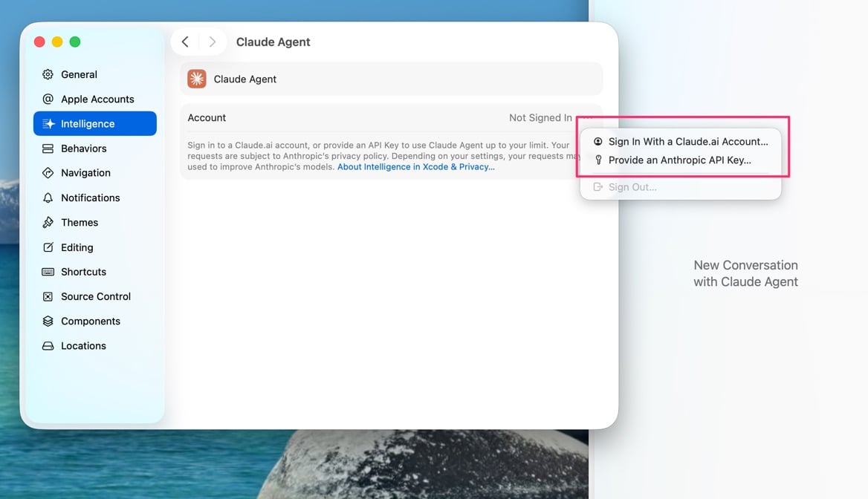This screenshot has height=499, width=868.
Task: Open Notifications settings pane
Action: [x=94, y=198]
